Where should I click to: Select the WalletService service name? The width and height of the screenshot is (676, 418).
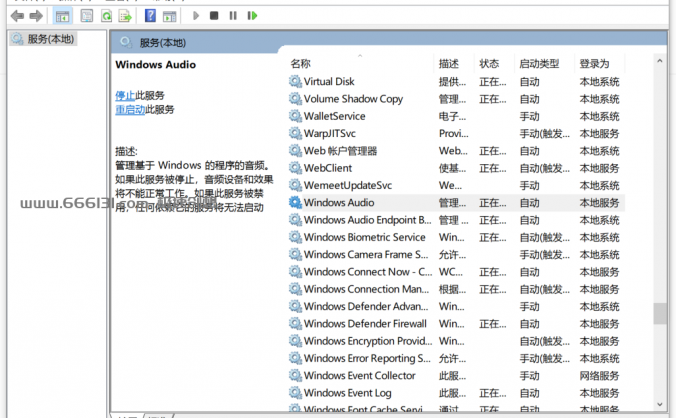[335, 116]
